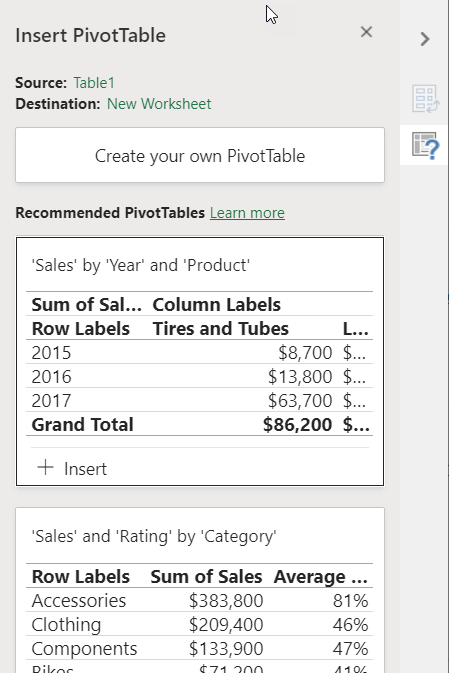The height and width of the screenshot is (673, 449).
Task: Insert the Sales by Year and Product PivotTable
Action: tap(73, 468)
